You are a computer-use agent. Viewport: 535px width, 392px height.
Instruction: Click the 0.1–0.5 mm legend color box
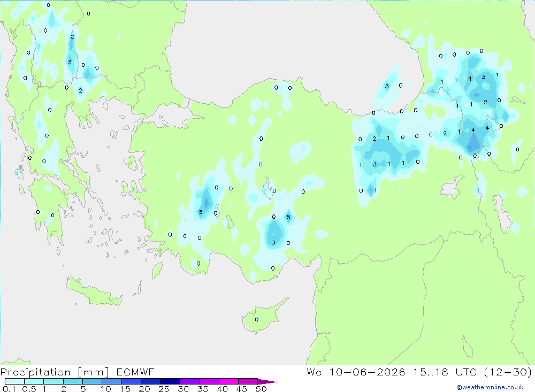[x=14, y=381]
